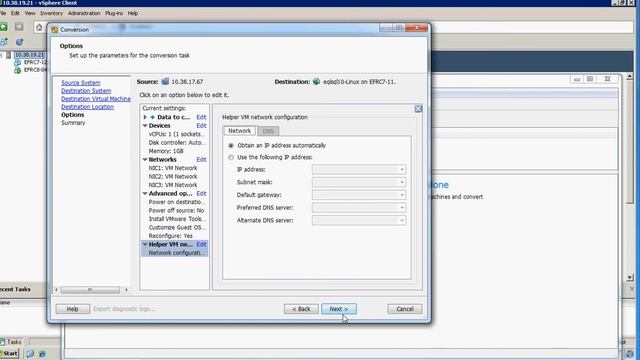Collapse the Advanced options section
The image size is (640, 360).
coord(145,193)
